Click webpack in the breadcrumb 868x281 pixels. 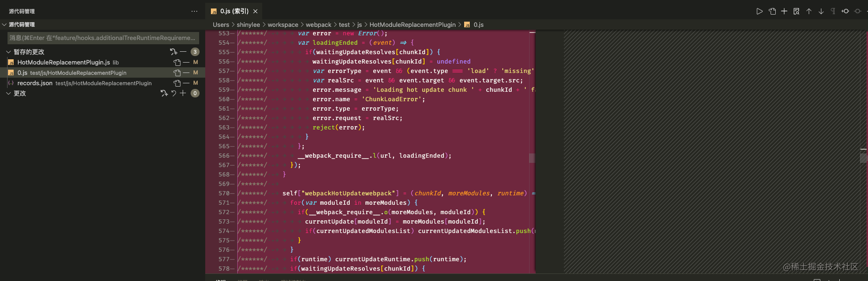(x=319, y=24)
